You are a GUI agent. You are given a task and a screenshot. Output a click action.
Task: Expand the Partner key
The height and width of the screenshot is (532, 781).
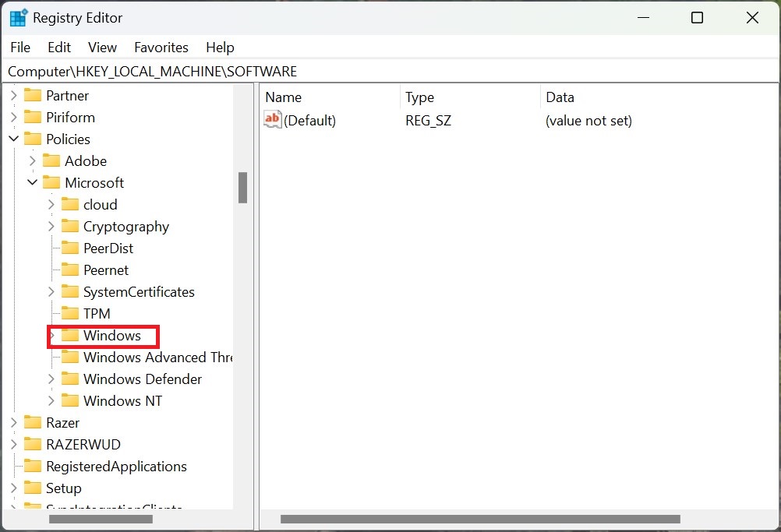[14, 95]
